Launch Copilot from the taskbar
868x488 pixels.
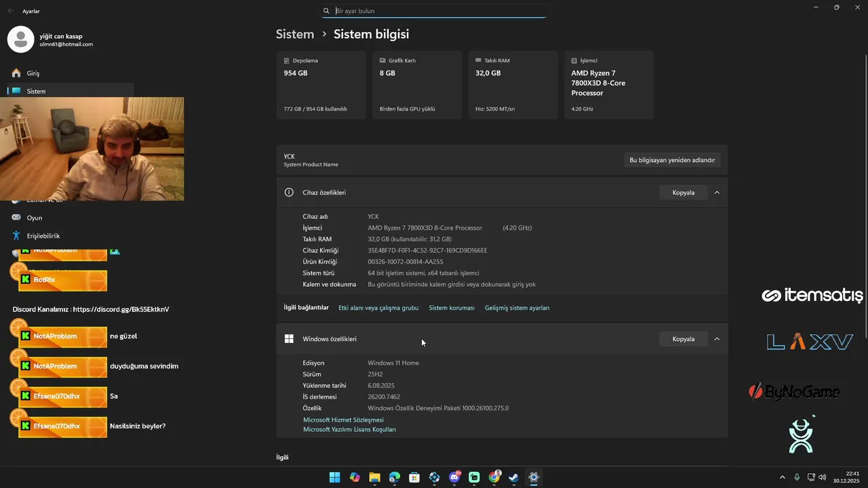(355, 477)
